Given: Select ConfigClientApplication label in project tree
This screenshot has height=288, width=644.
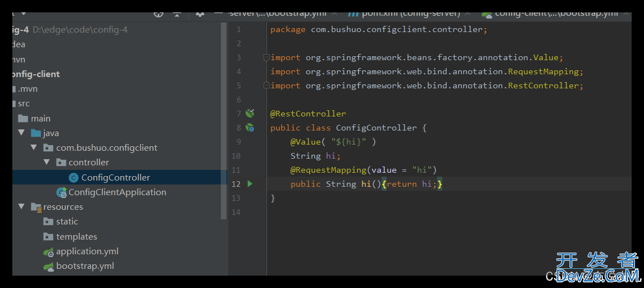Looking at the screenshot, I should (117, 192).
